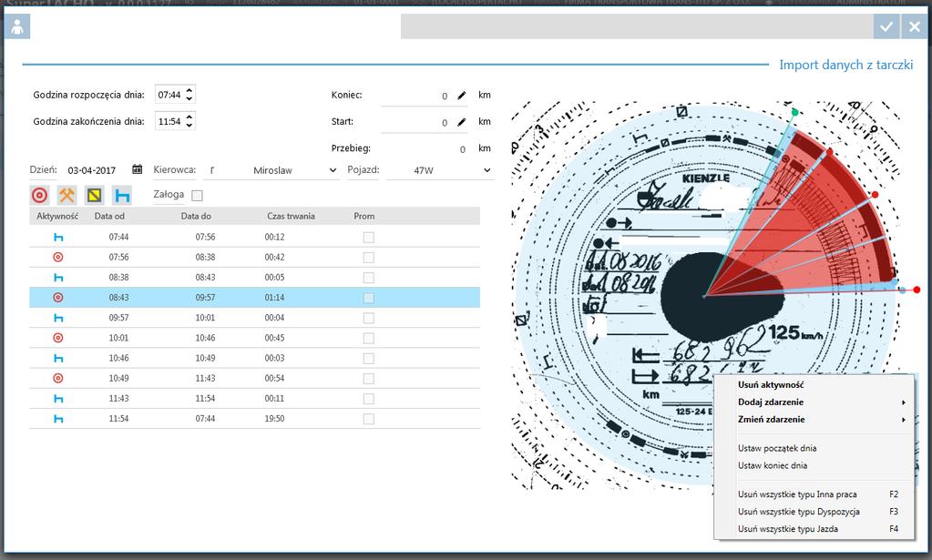Close the import dialog with X button
The width and height of the screenshot is (932, 560).
[x=914, y=26]
